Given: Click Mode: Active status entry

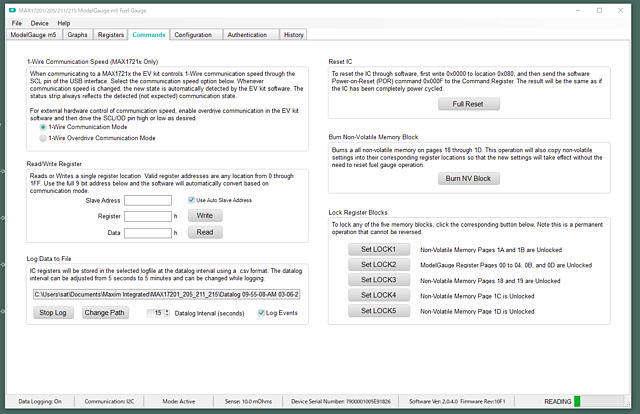Looking at the screenshot, I should point(179,401).
